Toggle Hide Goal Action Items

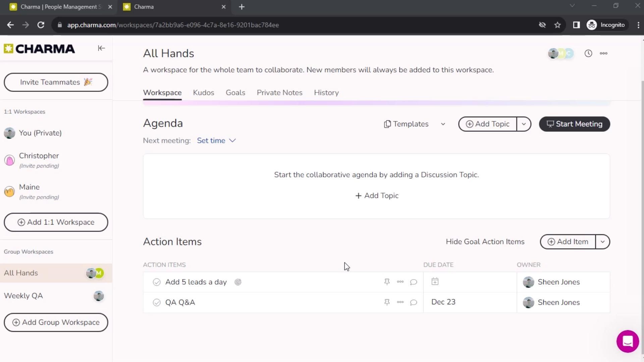(485, 242)
